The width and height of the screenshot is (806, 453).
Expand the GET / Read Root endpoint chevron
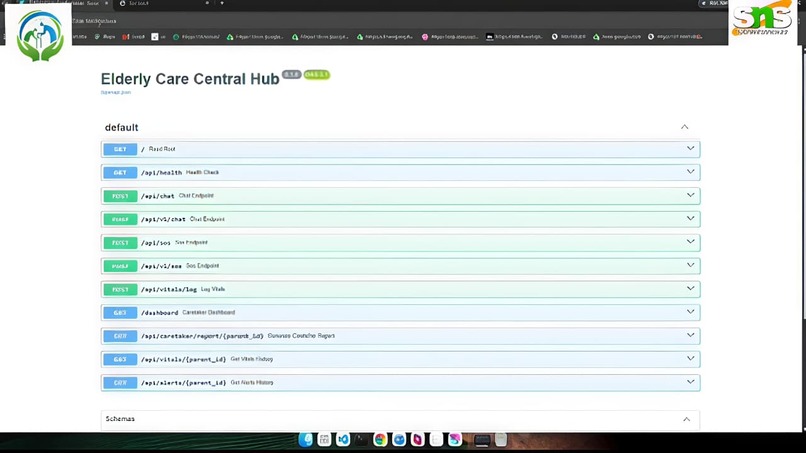coord(690,149)
